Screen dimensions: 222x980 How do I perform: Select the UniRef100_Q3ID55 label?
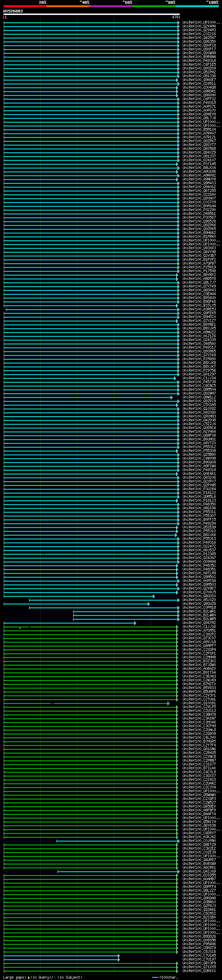tap(199, 875)
